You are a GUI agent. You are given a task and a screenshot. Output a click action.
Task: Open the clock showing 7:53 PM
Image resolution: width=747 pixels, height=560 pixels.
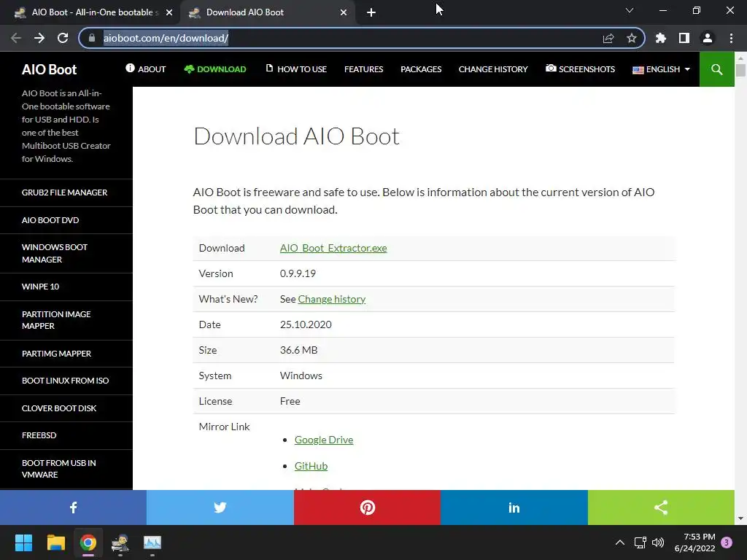[x=694, y=542]
